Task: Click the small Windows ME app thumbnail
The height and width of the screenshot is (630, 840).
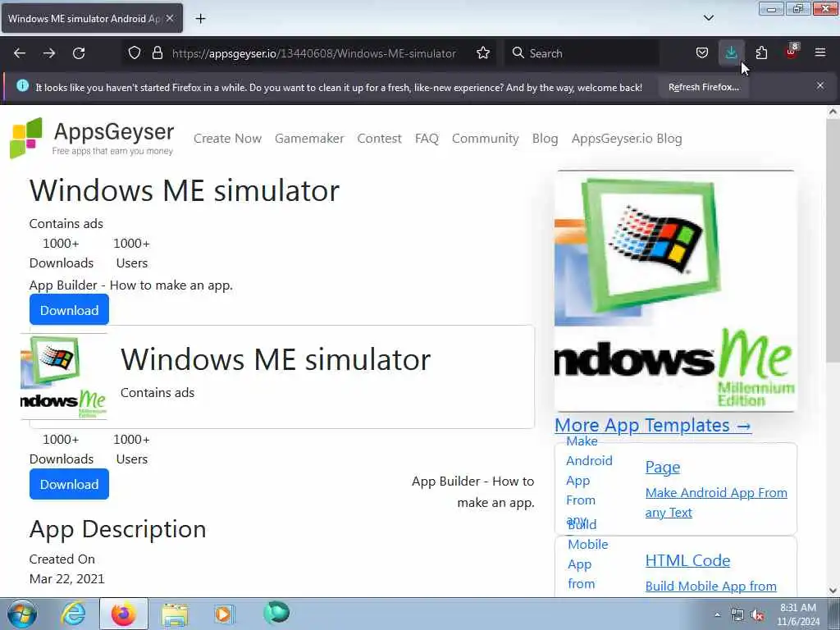Action: pos(64,377)
